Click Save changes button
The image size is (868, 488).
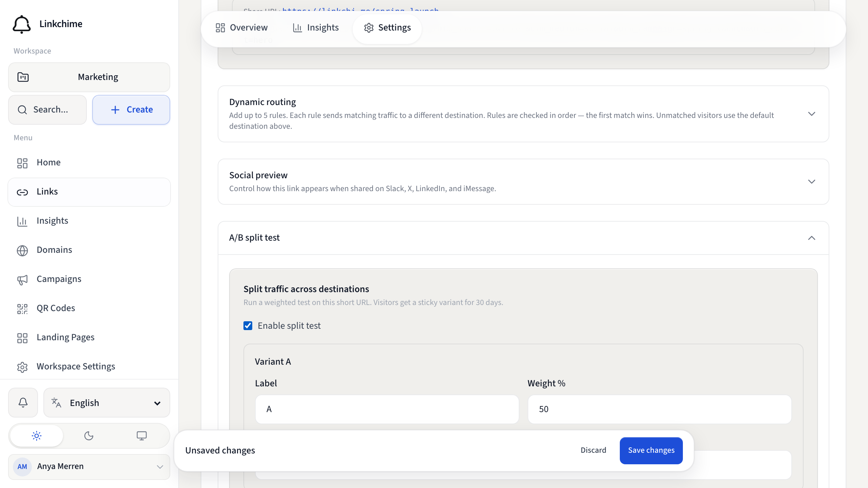coord(651,450)
